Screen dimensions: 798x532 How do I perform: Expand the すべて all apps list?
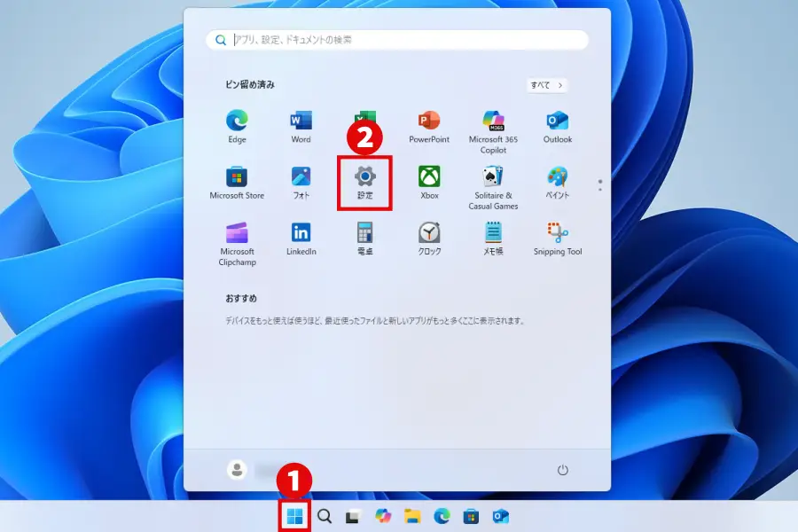click(546, 85)
